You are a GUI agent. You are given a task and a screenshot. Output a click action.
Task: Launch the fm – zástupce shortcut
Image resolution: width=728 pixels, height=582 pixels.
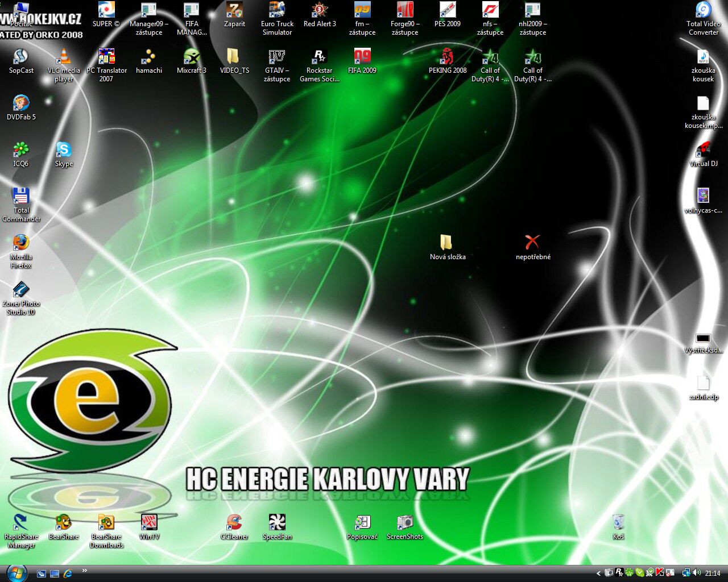point(362,19)
